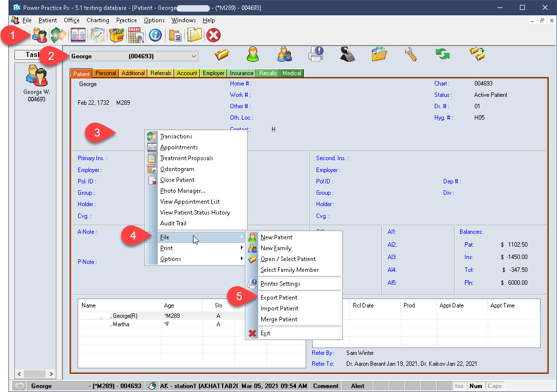
Task: Click the two folders merge icon
Action: [x=477, y=54]
